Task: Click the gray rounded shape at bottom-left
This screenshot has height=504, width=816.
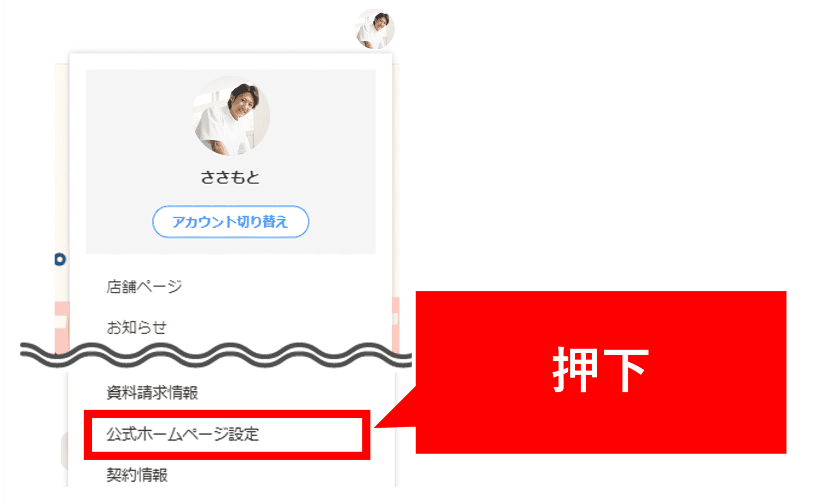Action: coord(64,452)
